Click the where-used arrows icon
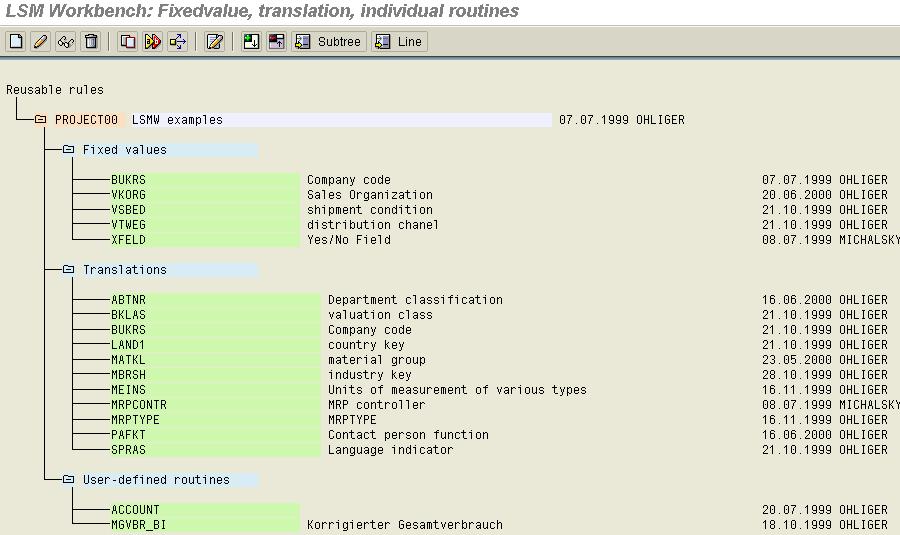Viewport: 900px width, 535px height. (178, 41)
